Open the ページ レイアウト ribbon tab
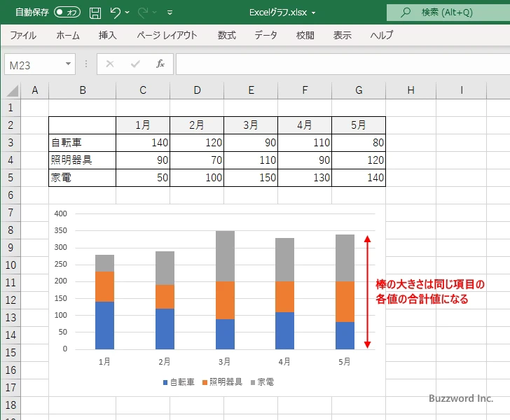The width and height of the screenshot is (510, 420). tap(167, 35)
